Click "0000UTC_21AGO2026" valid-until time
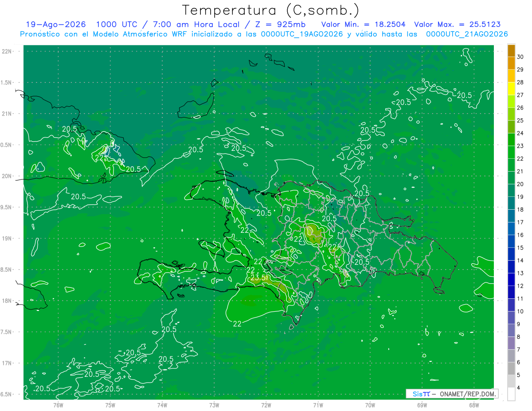532x411 pixels. [467, 34]
